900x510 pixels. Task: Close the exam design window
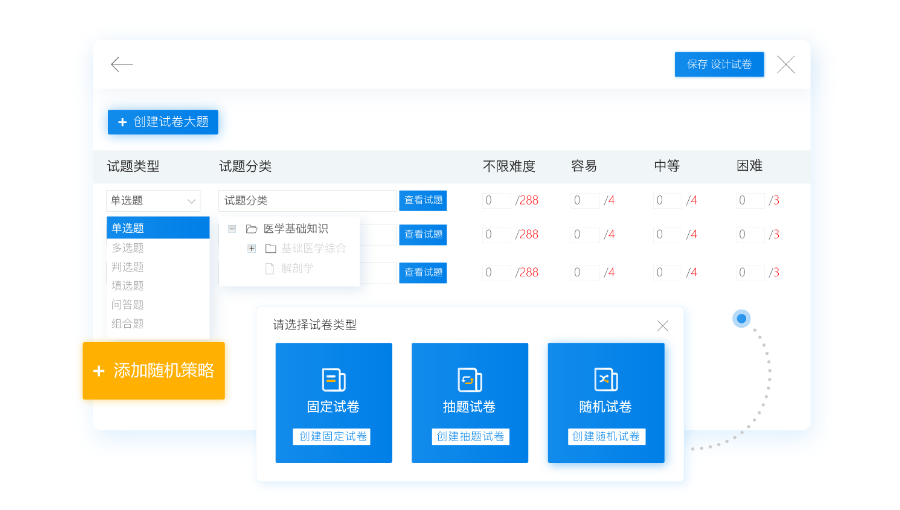[786, 65]
